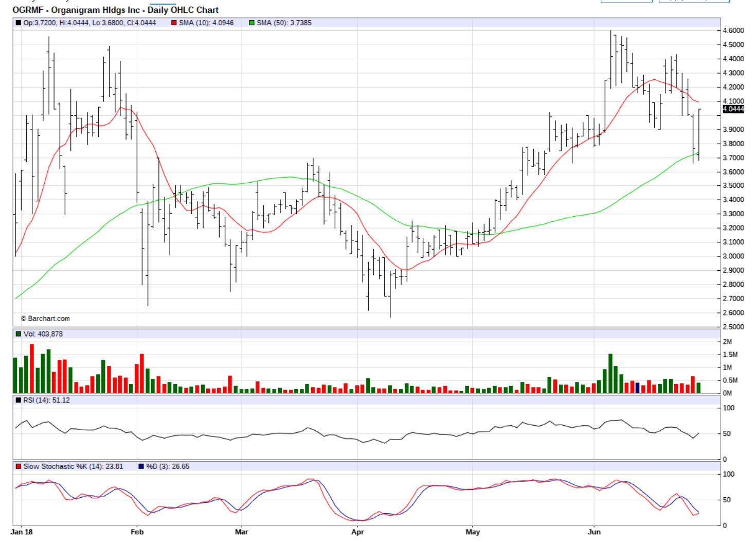Click the 4.4000 price axis label
Viewport: 756px width, 542px height.
click(733, 59)
